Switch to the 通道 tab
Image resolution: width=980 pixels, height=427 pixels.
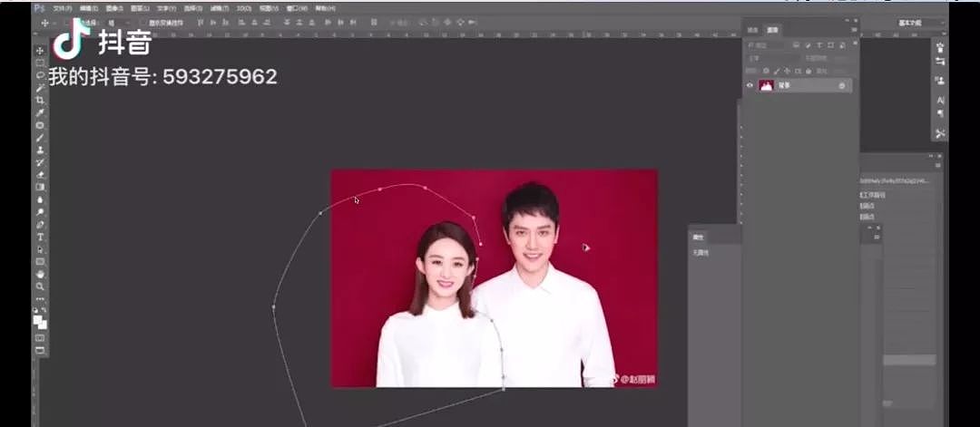[753, 30]
